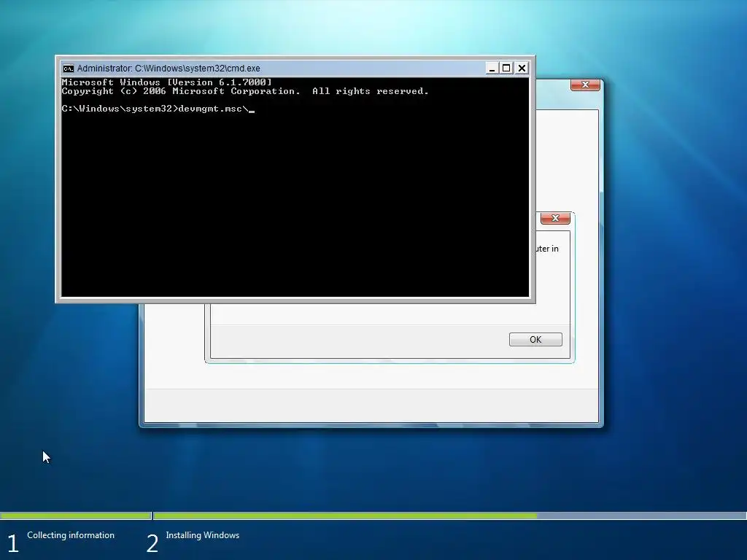Click the 'Microsoft Windows [Version 6.1.7000]' text
The height and width of the screenshot is (560, 747).
click(x=167, y=82)
